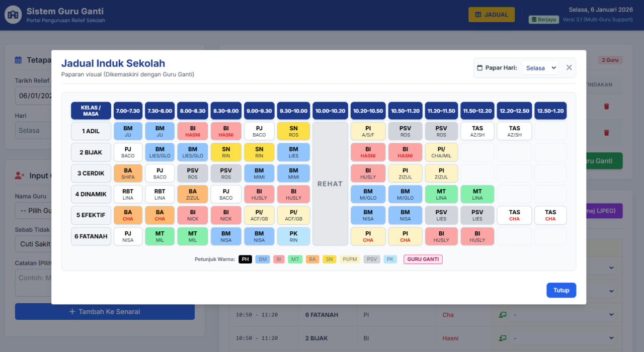Click the calendar icon beside Papar Hari
Viewport: 644px width, 352px height.
pos(479,68)
